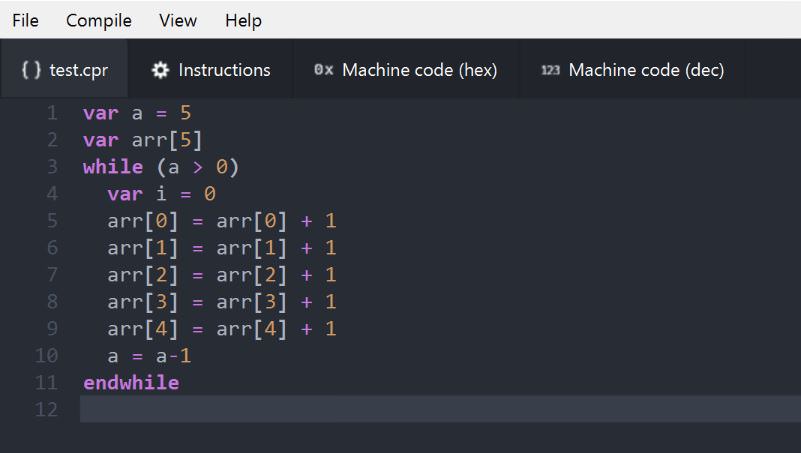Open the File menu

(x=25, y=20)
